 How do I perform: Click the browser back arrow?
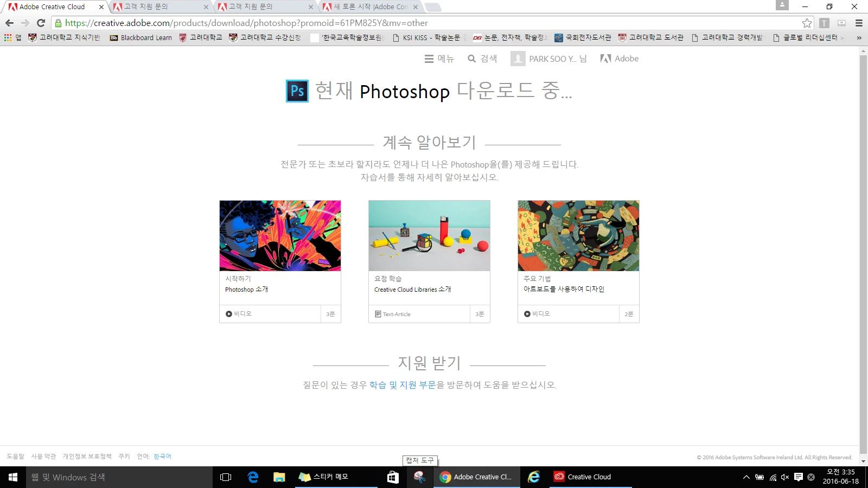9,23
